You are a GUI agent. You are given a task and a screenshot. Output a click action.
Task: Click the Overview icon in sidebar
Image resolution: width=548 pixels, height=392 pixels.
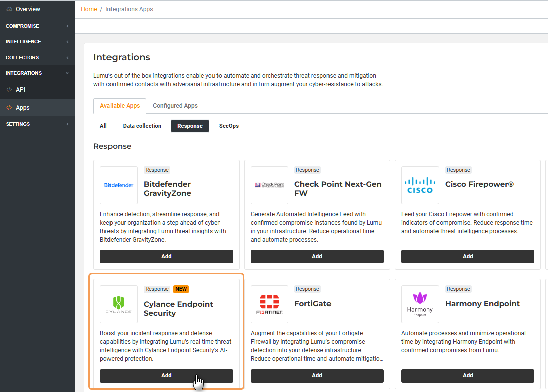(9, 9)
